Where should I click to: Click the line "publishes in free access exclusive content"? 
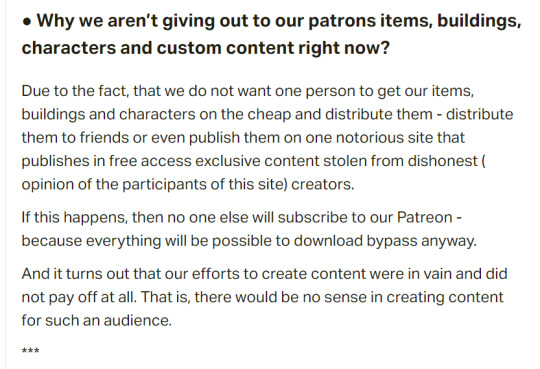tap(254, 161)
